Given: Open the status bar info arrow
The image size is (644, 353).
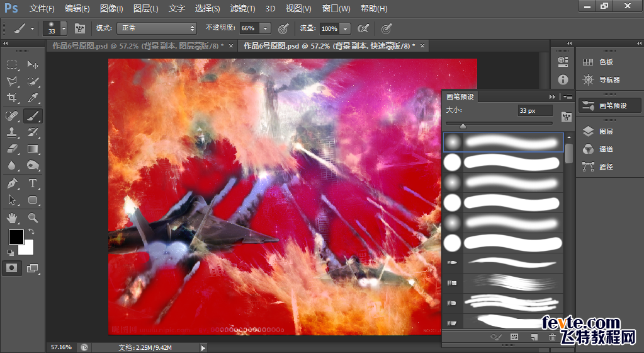Looking at the screenshot, I should click(x=203, y=348).
